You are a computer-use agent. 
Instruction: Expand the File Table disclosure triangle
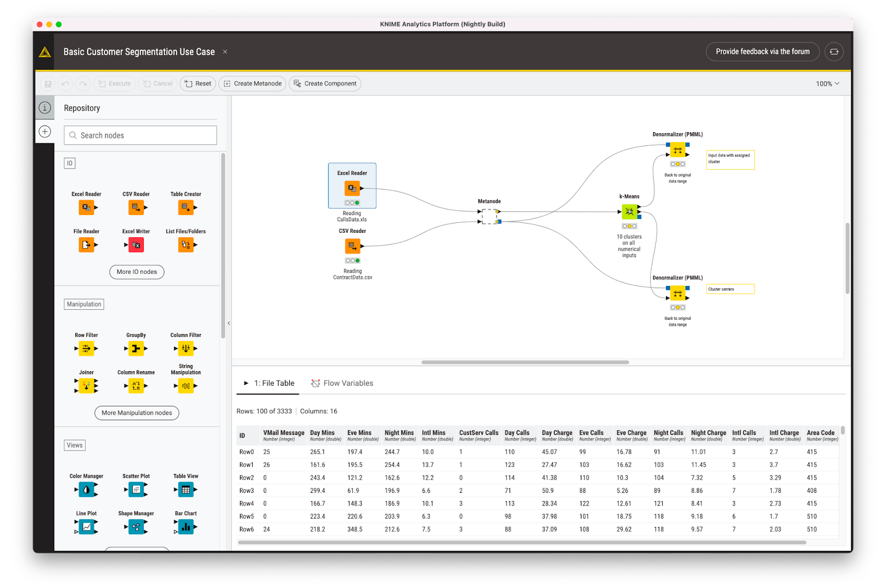[x=246, y=383]
